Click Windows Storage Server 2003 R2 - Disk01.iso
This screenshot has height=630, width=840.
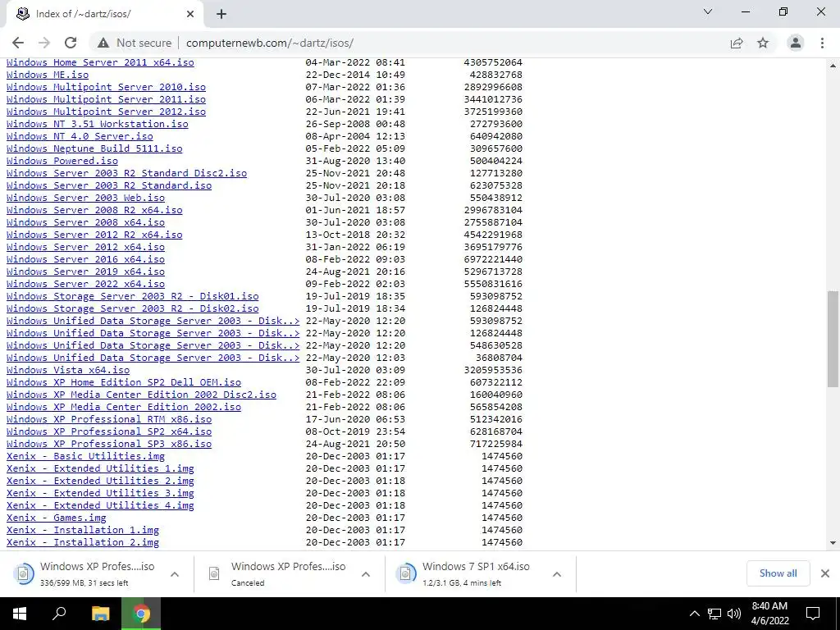click(132, 296)
